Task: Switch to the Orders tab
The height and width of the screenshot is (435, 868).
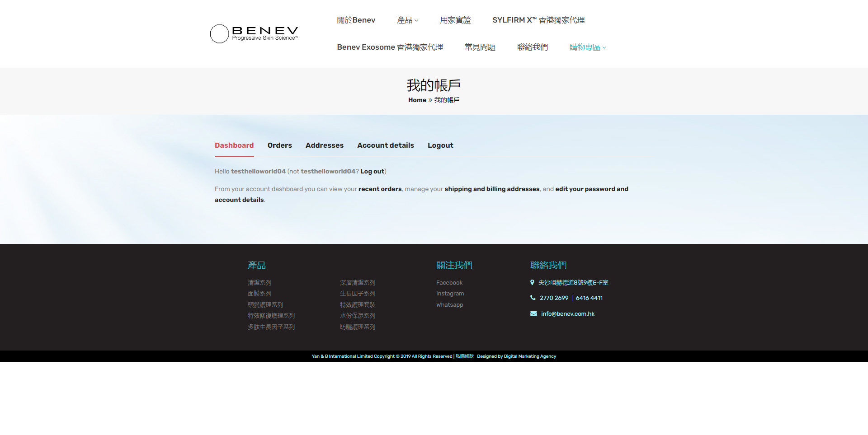Action: click(279, 145)
